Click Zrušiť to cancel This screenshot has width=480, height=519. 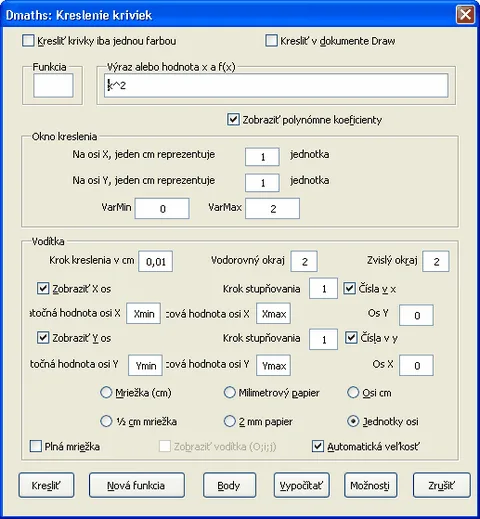pyautogui.click(x=442, y=485)
